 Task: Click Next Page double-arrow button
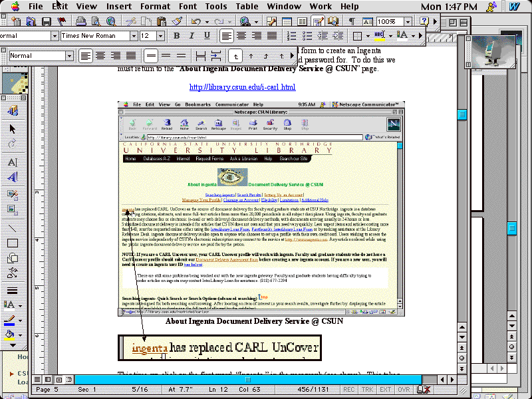[462, 369]
